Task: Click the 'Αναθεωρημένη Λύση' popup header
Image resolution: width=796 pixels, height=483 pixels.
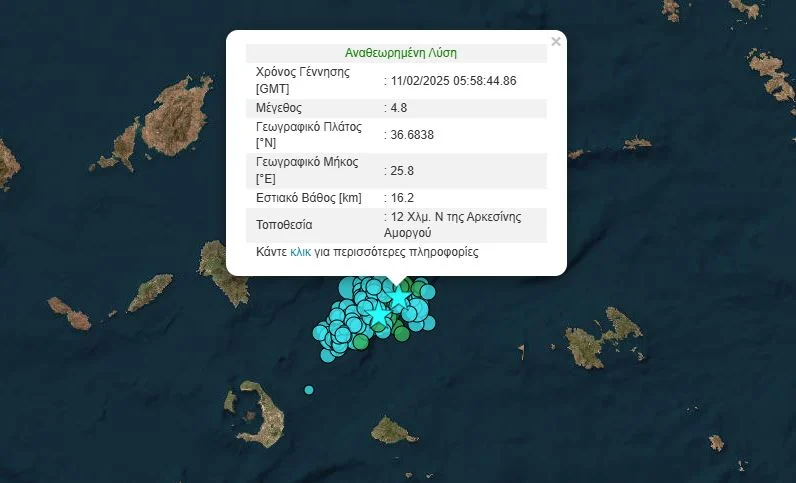Action: click(400, 53)
